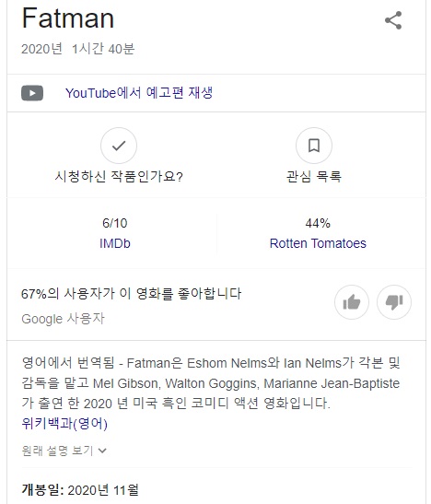This screenshot has height=504, width=431.
Task: Click the thumbs down icon
Action: pyautogui.click(x=394, y=302)
